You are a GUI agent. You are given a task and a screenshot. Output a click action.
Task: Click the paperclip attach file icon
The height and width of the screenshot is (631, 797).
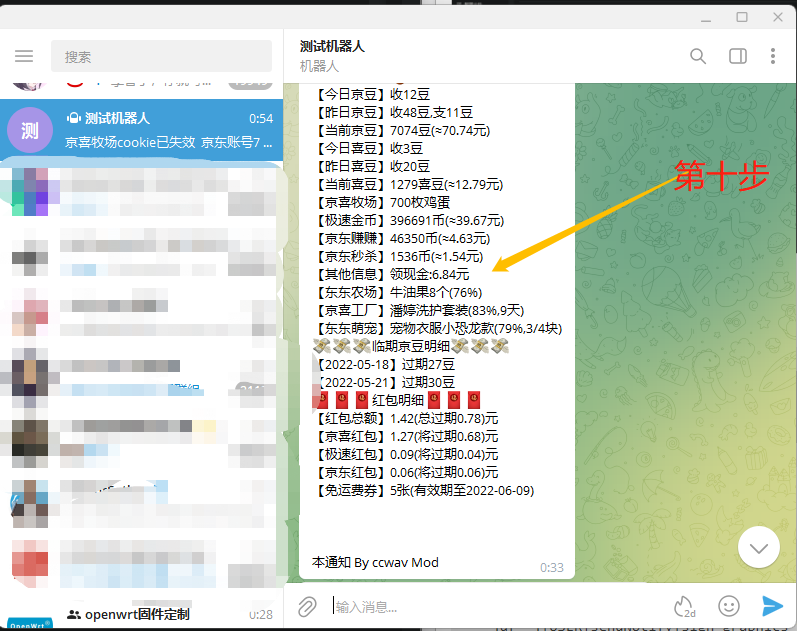[307, 607]
